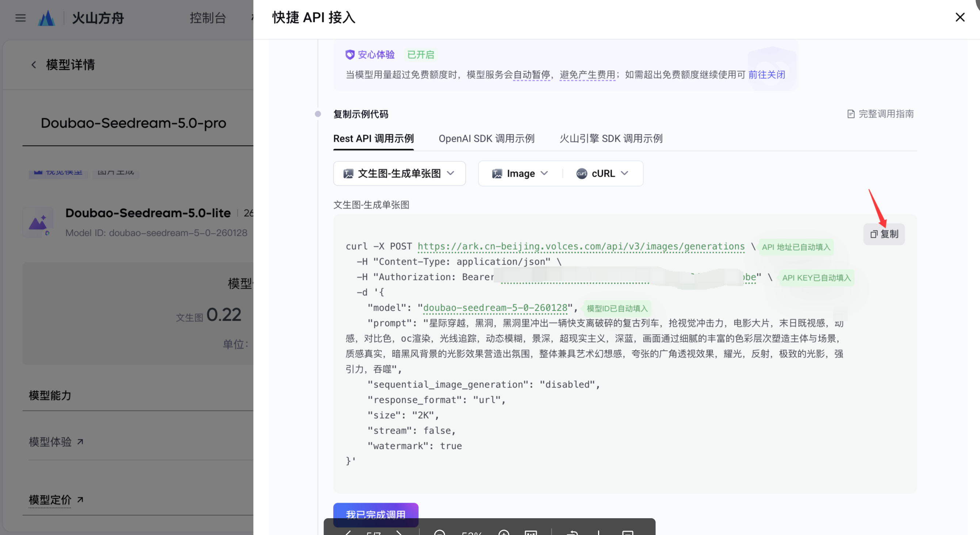Expand the 文生图-生成单张图 scenario dropdown

399,173
